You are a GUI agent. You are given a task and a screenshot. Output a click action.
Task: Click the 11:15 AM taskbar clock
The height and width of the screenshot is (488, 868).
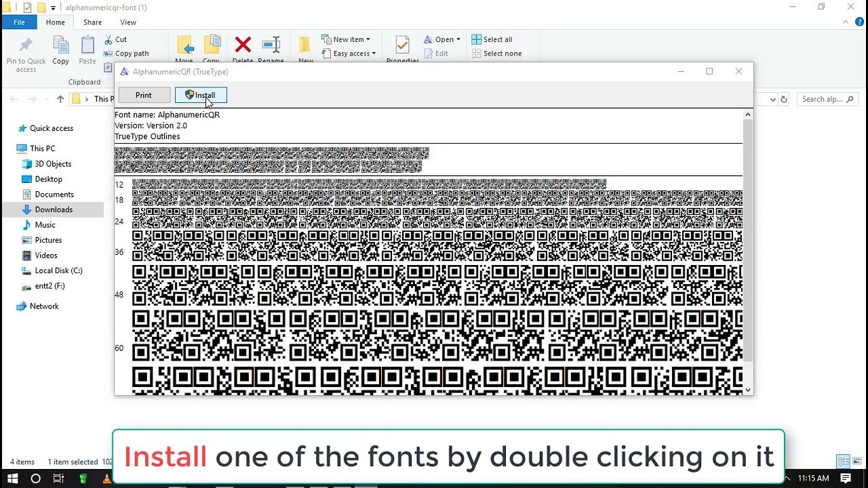[814, 479]
